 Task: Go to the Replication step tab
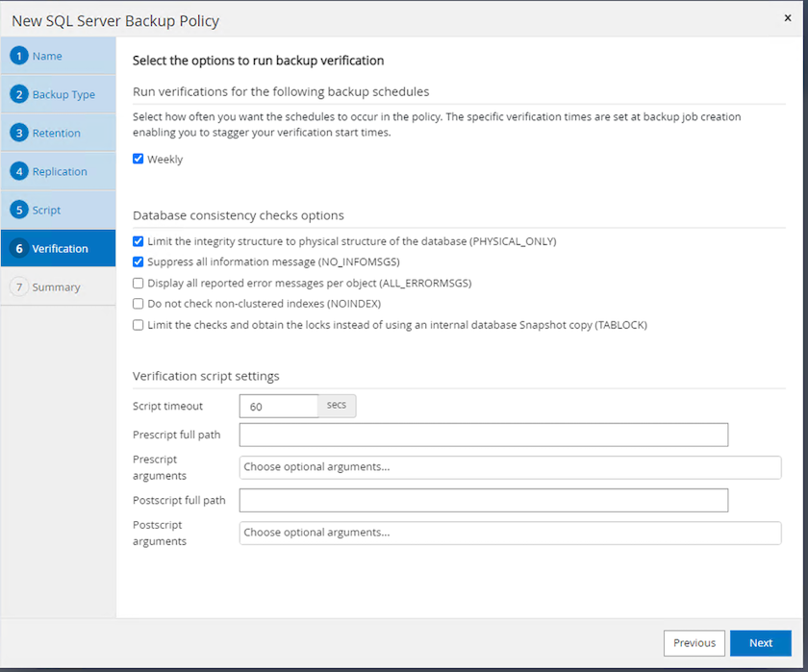tap(60, 171)
